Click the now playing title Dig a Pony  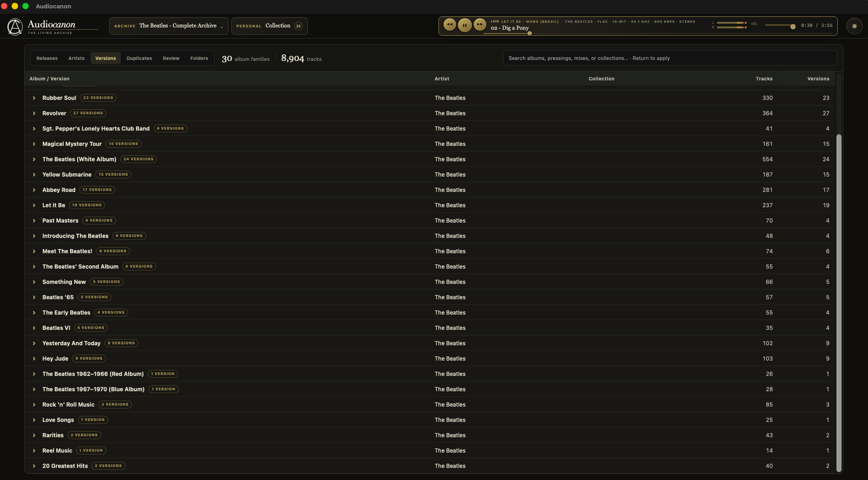click(x=510, y=28)
